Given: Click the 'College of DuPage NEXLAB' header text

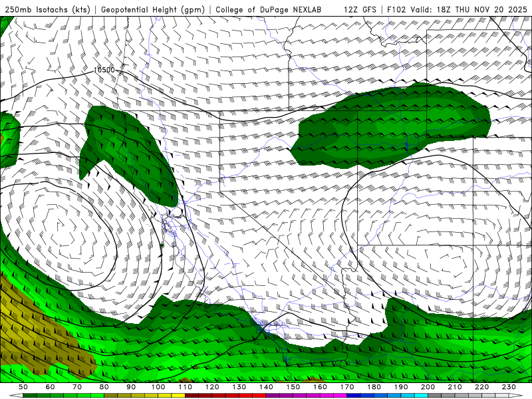Looking at the screenshot, I should [269, 9].
